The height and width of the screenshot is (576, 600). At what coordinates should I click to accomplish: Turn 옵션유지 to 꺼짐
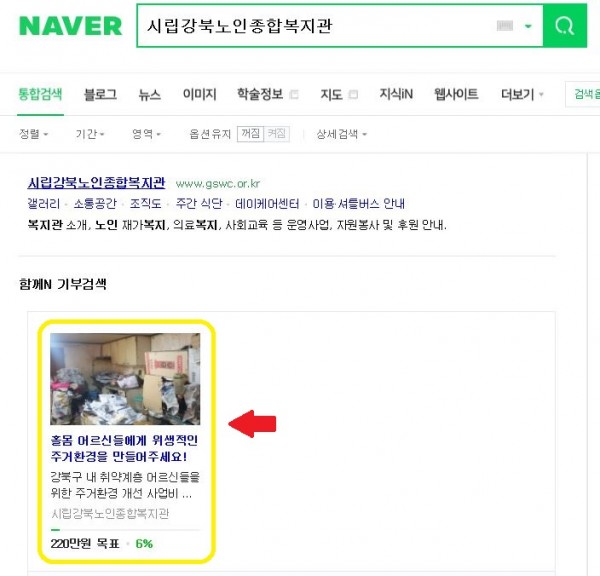click(250, 134)
